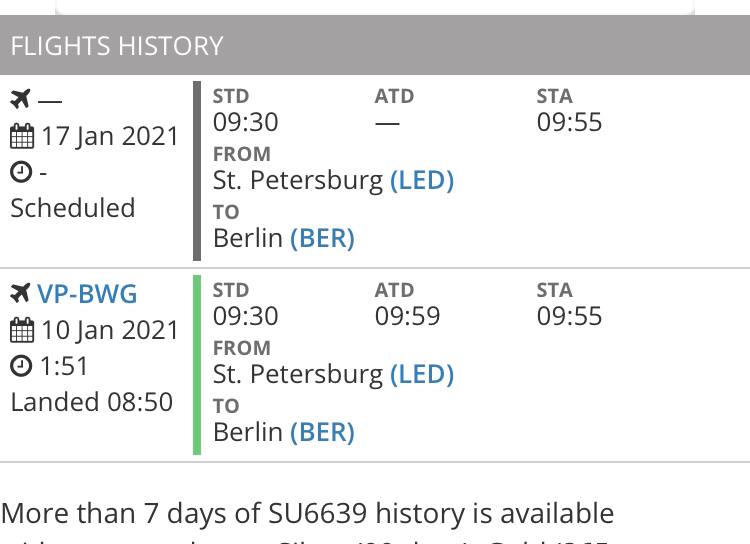
Task: Select the 17 Jan 2021 date text
Action: [110, 136]
